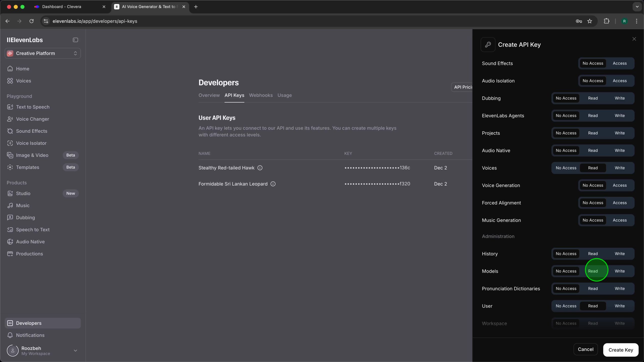Click the Voice Isolator icon

10,143
